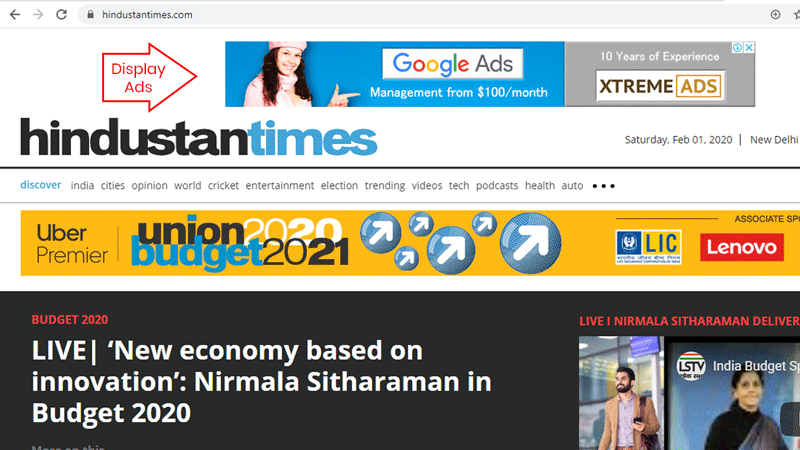Image resolution: width=800 pixels, height=450 pixels.
Task: Open the AdChoices info icon on banner
Action: coord(737,47)
